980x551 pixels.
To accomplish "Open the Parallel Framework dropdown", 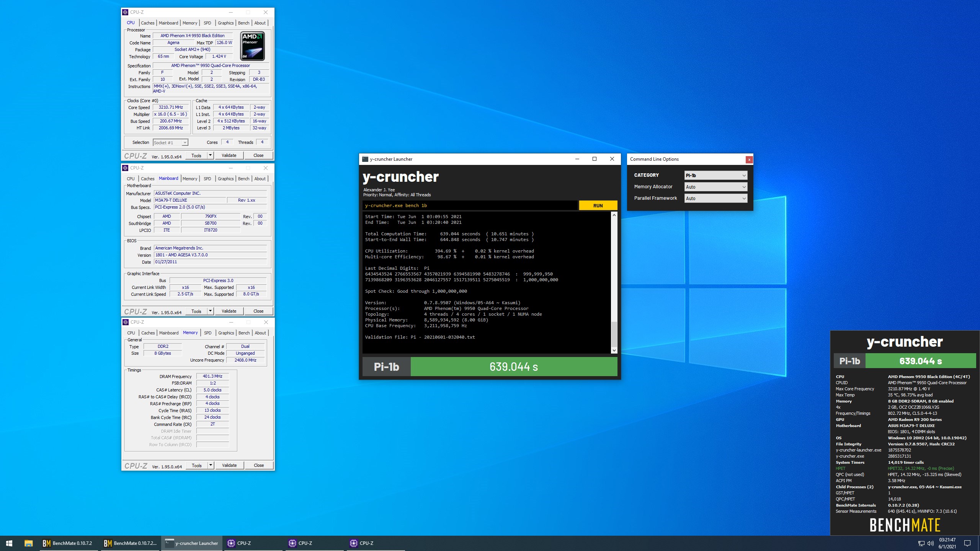I will 715,198.
